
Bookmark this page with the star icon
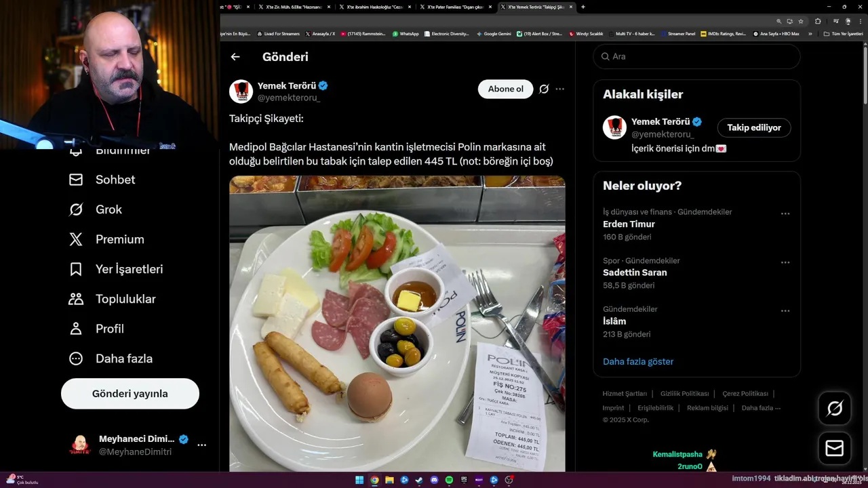click(x=801, y=21)
